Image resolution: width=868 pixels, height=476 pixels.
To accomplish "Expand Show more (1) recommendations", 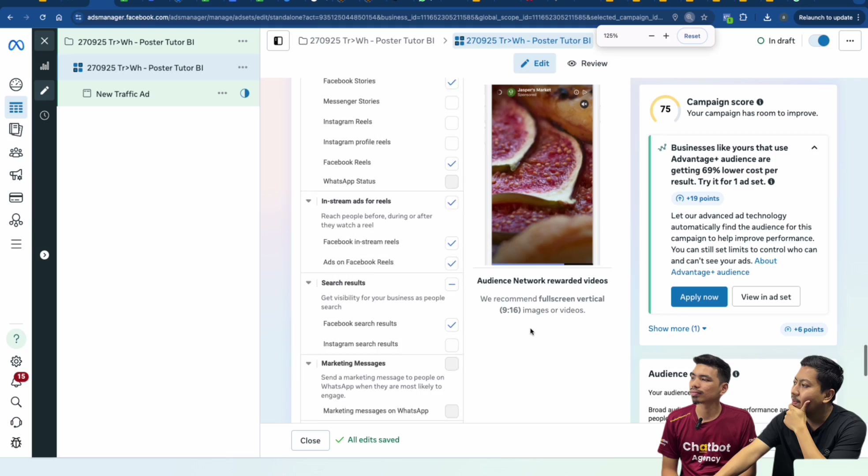I will (x=677, y=329).
